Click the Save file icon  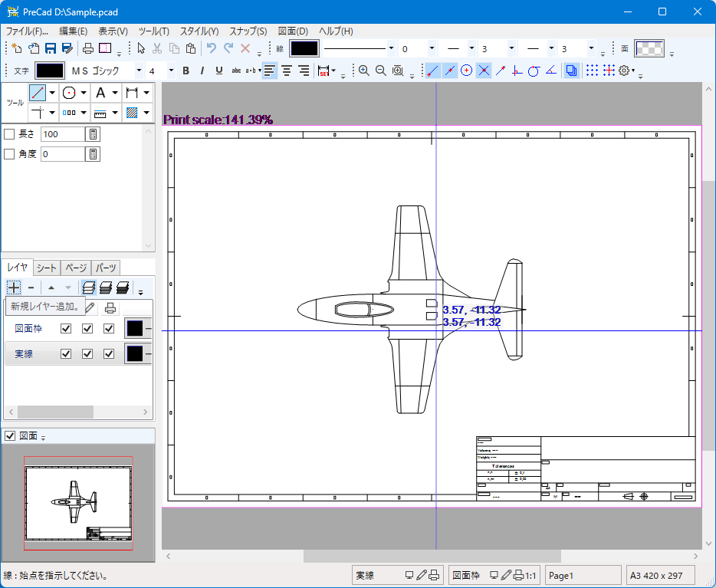point(51,48)
